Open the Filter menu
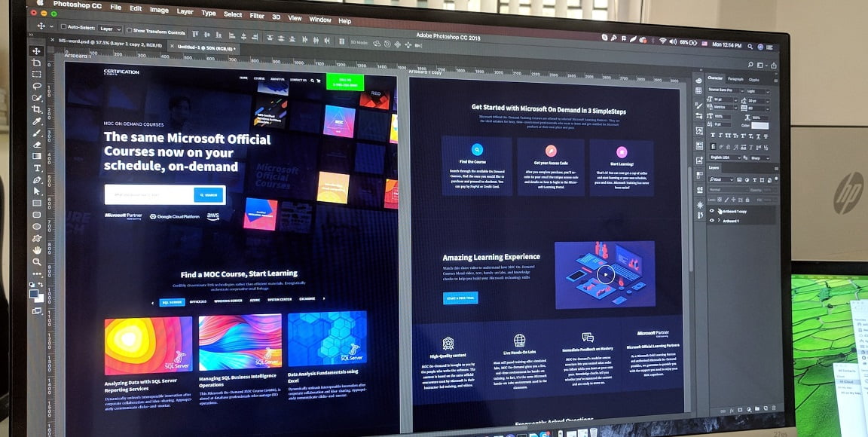The height and width of the screenshot is (437, 868). [x=257, y=15]
